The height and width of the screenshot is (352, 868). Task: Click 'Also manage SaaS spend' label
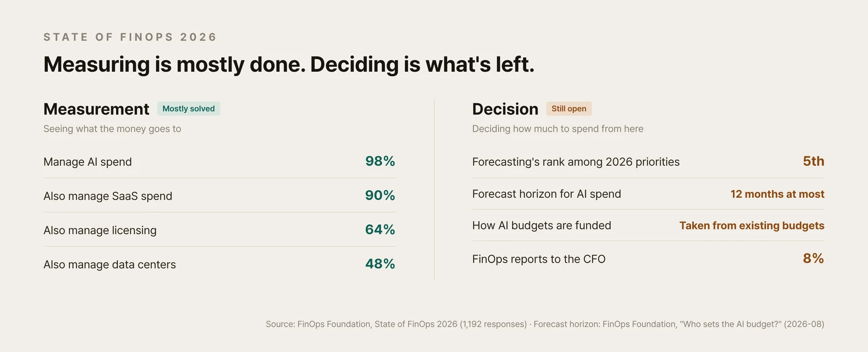tap(107, 196)
